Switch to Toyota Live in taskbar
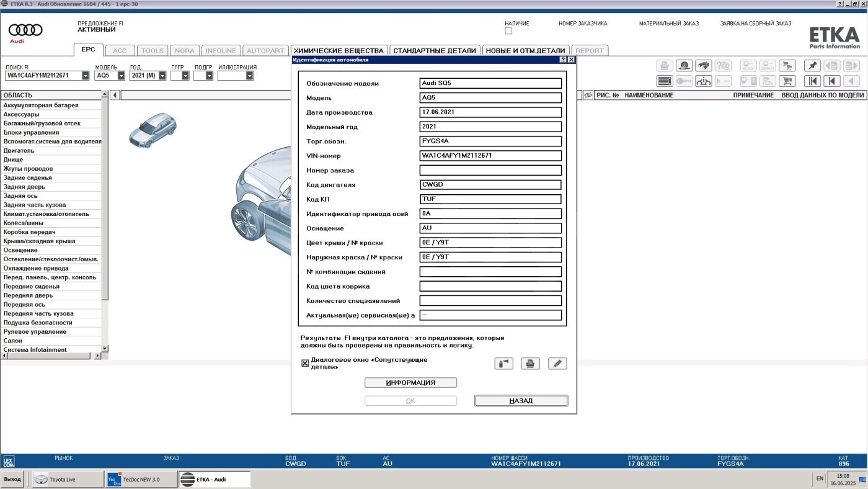This screenshot has width=868, height=489. click(x=68, y=479)
